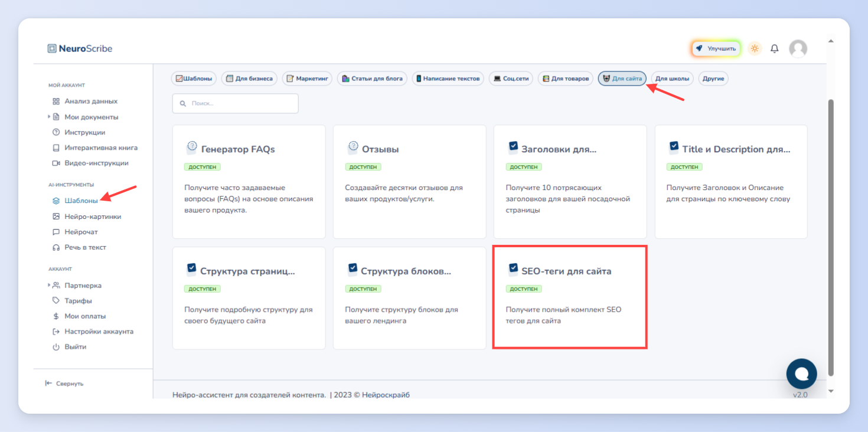Open the user avatar menu

click(798, 48)
